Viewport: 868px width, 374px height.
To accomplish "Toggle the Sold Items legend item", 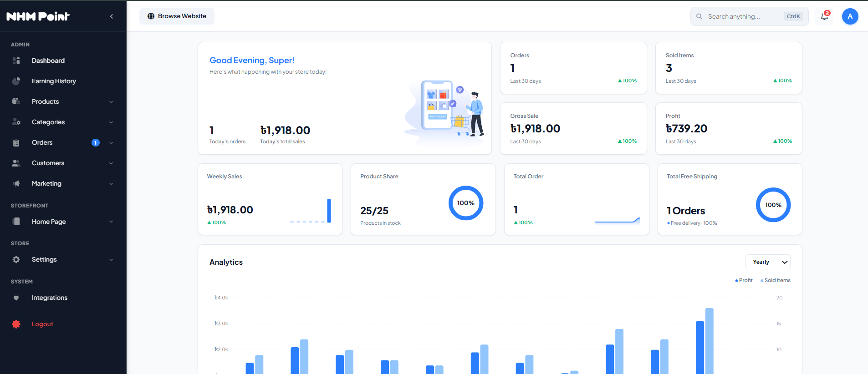I will click(776, 280).
